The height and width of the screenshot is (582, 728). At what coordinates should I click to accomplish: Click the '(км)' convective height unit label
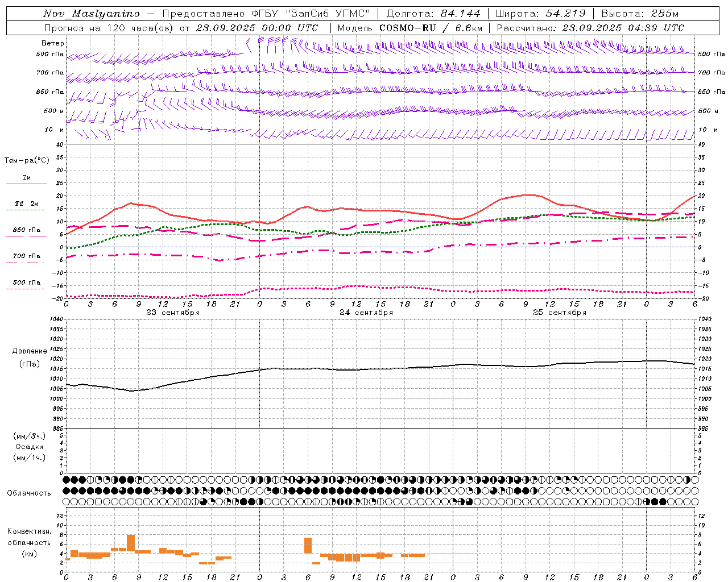(30, 554)
